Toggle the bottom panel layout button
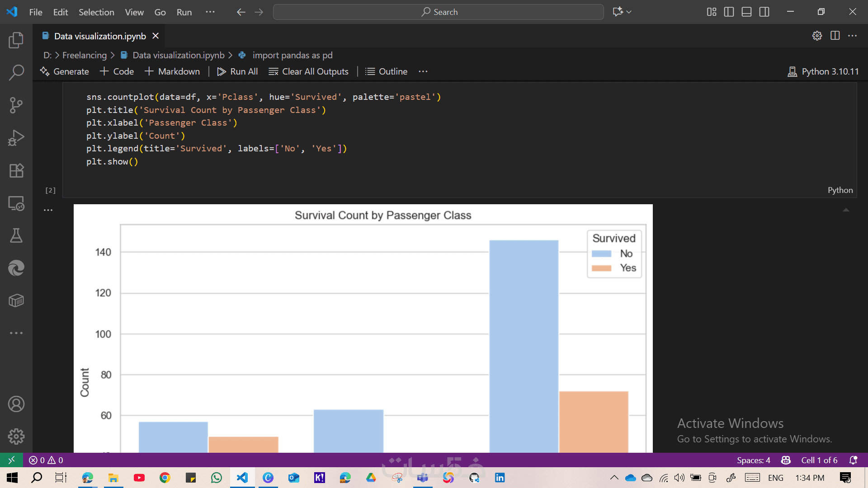The height and width of the screenshot is (488, 868). [746, 12]
